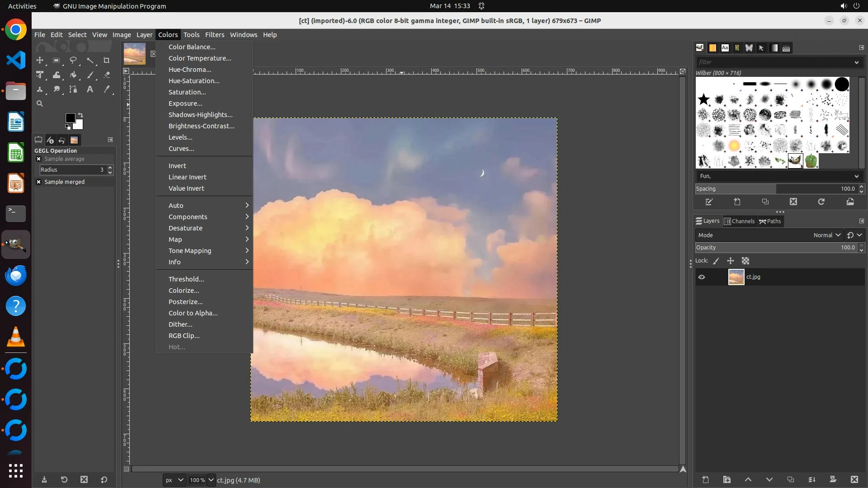Uncheck the Sample merged option
This screenshot has height=488, width=868.
click(x=39, y=182)
